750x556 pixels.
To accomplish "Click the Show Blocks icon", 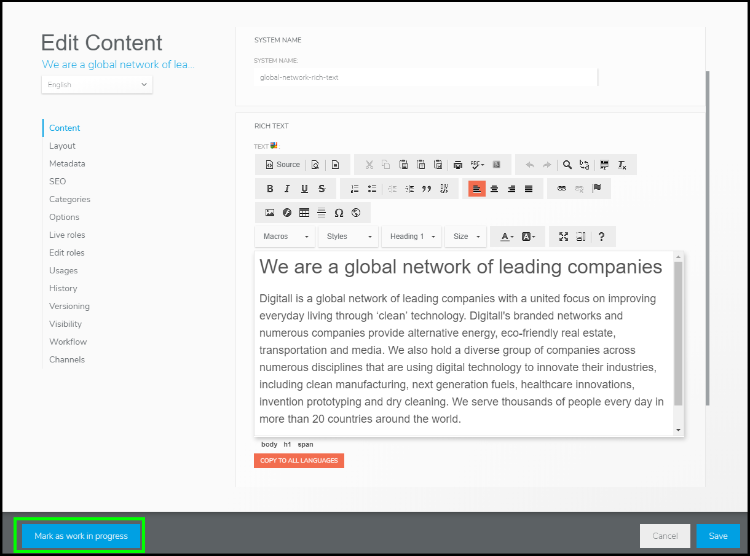I will coord(581,236).
